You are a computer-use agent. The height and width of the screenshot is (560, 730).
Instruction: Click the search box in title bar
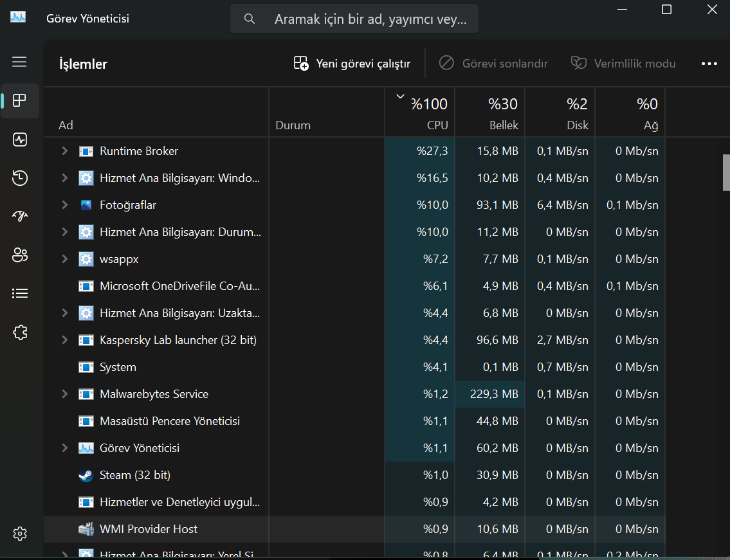coord(354,19)
